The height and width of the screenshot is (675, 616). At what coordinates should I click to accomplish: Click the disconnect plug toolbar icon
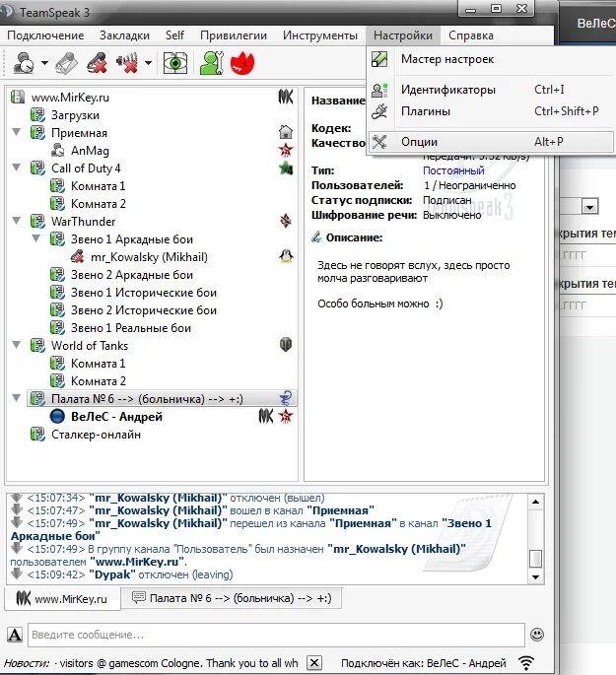tap(66, 63)
